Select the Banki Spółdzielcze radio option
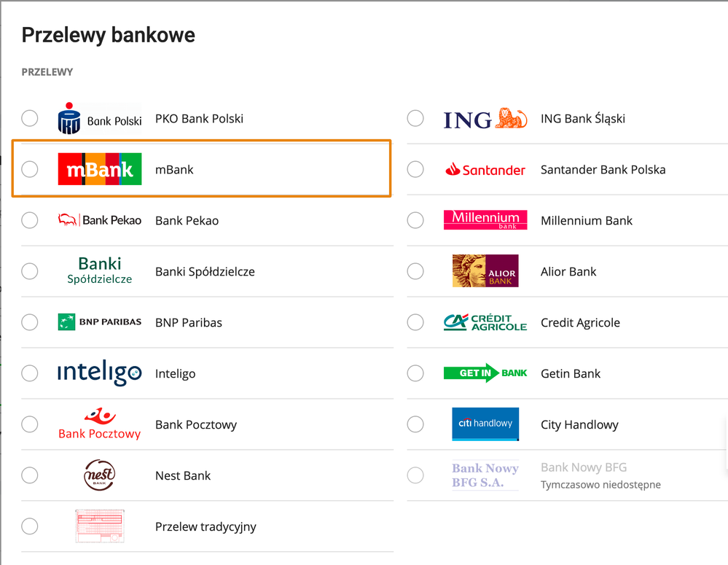Viewport: 728px width, 565px height. [x=30, y=271]
